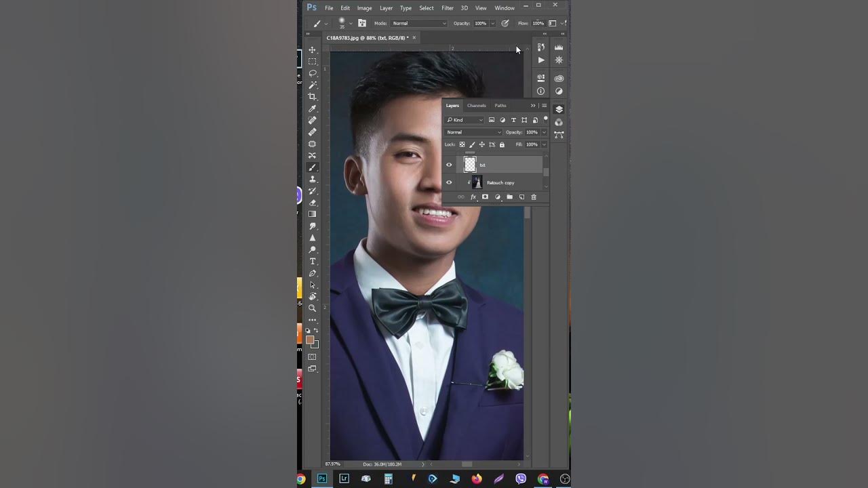This screenshot has width=868, height=488.
Task: Open the Opacity dropdown in Layers panel
Action: [x=544, y=131]
